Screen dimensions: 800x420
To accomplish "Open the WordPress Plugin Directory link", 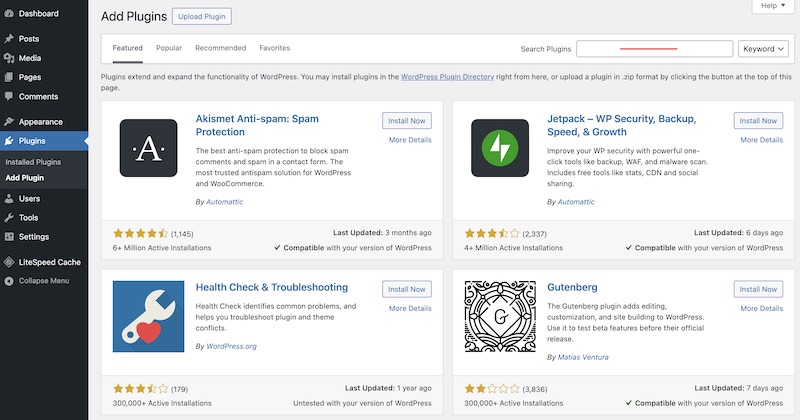I will coord(447,77).
